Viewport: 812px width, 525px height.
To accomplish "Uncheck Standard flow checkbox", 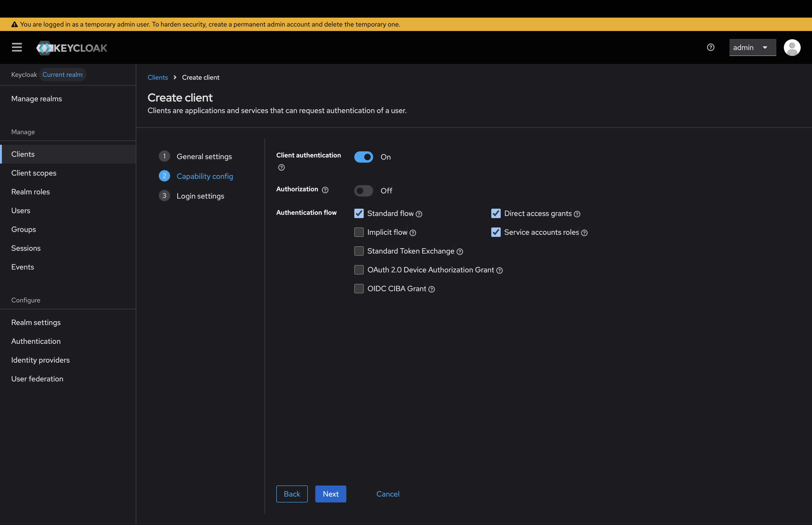I will coord(359,213).
